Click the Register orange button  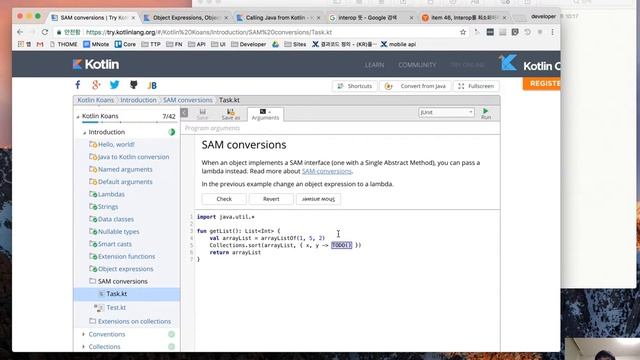point(542,83)
